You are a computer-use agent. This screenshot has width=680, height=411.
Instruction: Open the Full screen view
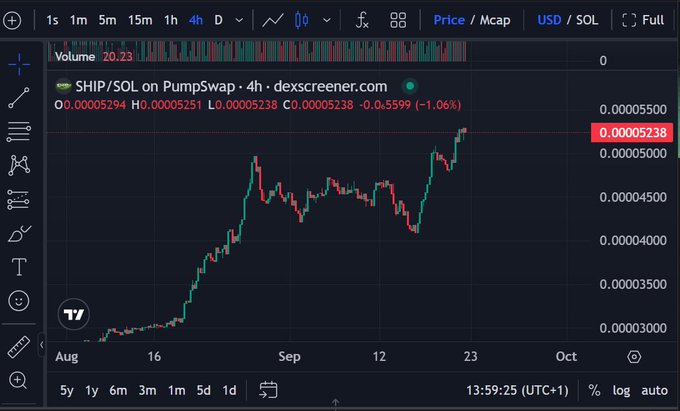coord(643,20)
